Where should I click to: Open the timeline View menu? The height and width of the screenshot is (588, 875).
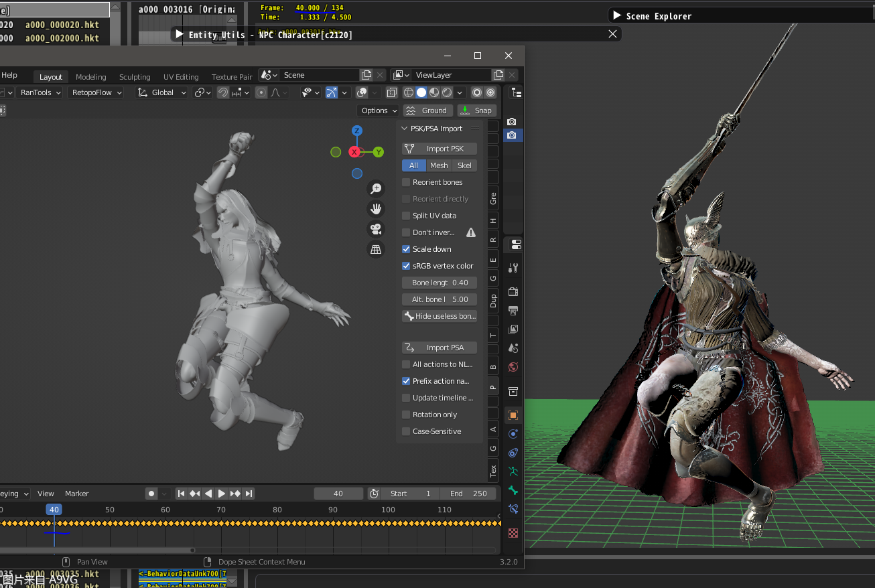coord(46,494)
